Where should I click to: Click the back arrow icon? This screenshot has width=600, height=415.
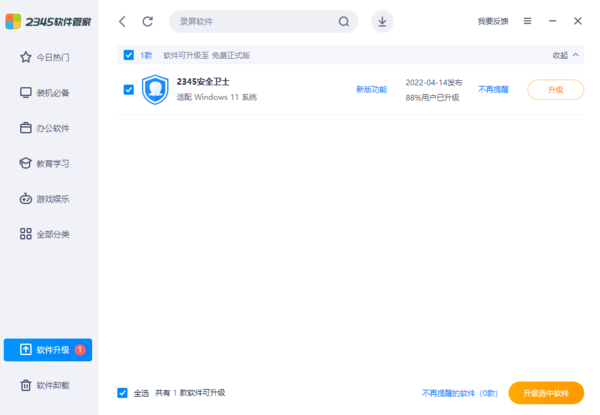coord(122,21)
